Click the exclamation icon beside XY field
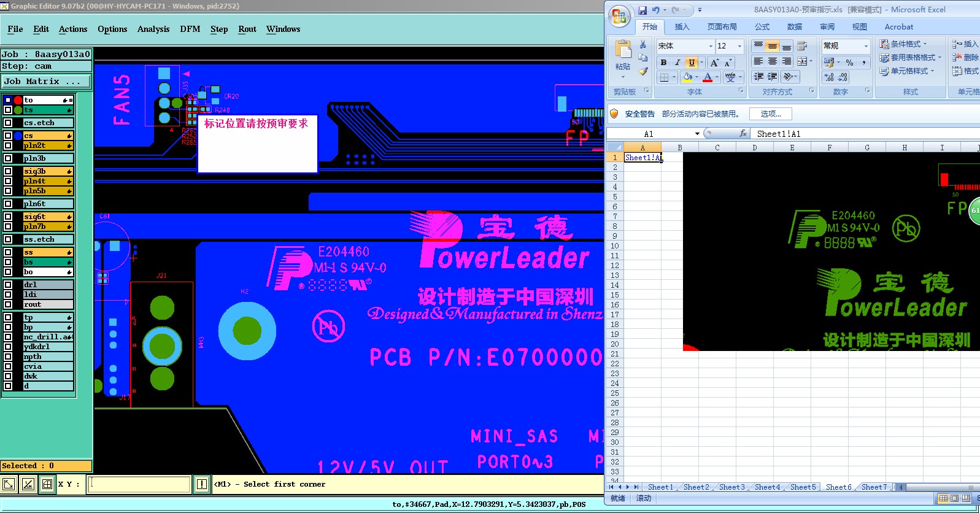 (x=201, y=484)
